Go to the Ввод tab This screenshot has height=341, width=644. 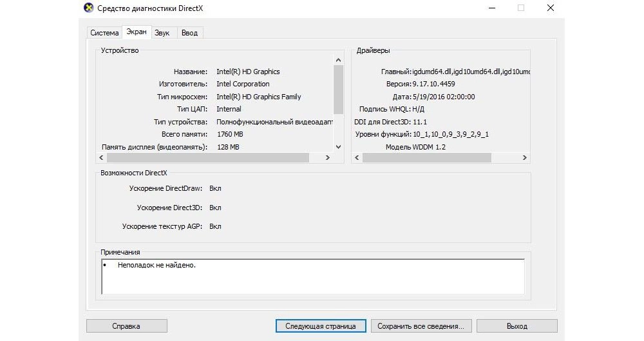(190, 33)
